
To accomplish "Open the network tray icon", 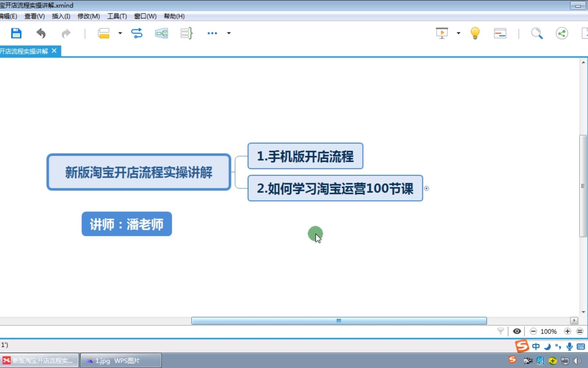I will [565, 361].
